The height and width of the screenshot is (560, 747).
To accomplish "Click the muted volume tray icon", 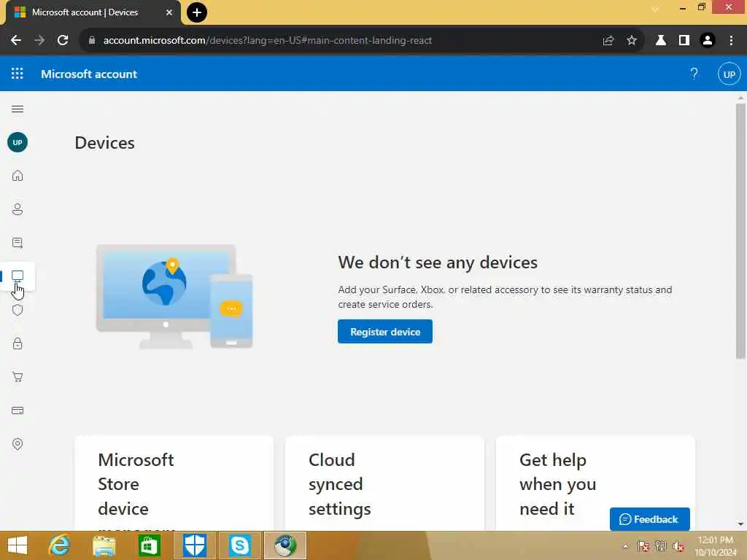I will (678, 546).
